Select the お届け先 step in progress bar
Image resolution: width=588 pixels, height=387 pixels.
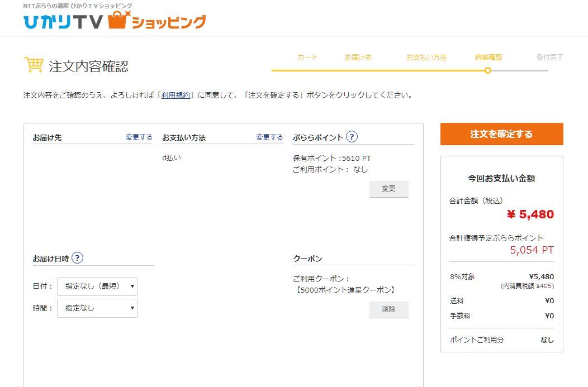click(x=358, y=57)
